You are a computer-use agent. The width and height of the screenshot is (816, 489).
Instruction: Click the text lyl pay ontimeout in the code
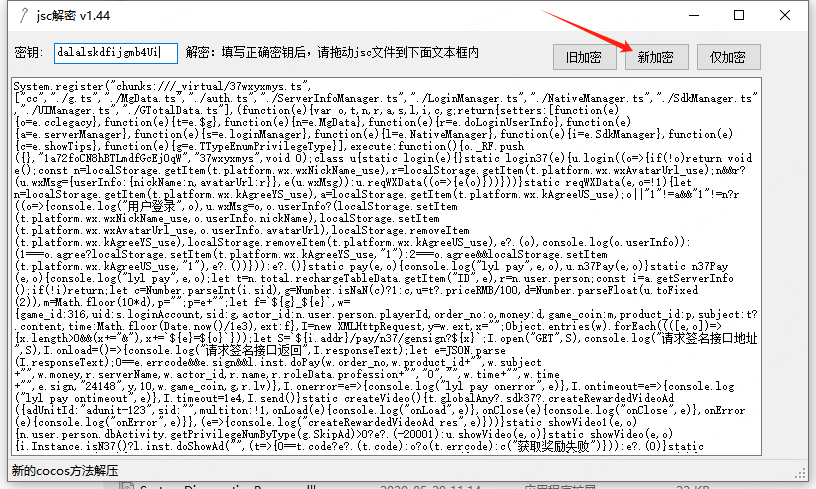coord(75,398)
